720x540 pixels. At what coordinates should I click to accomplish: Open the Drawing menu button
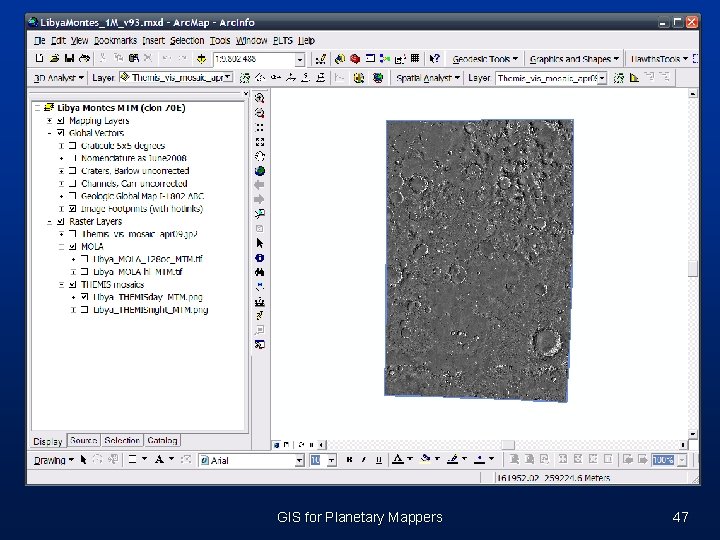coord(54,460)
